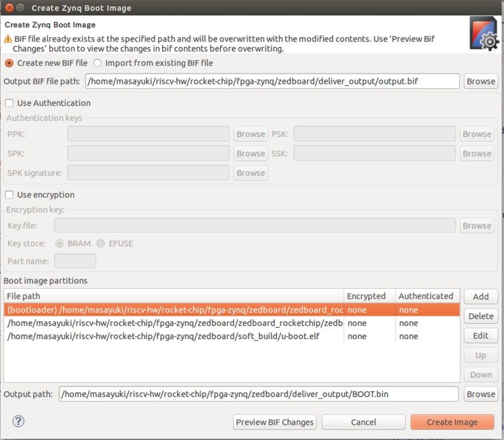Open Preview BIF Changes
The width and height of the screenshot is (504, 440).
click(275, 422)
